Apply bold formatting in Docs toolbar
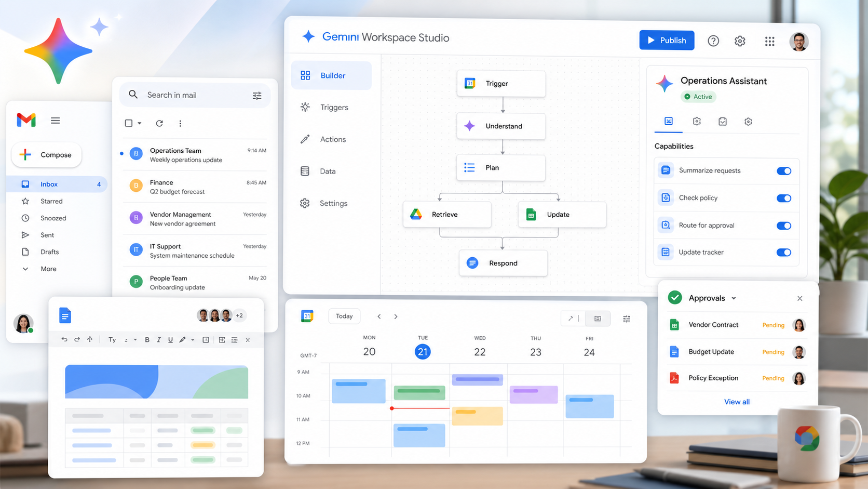 pos(147,340)
